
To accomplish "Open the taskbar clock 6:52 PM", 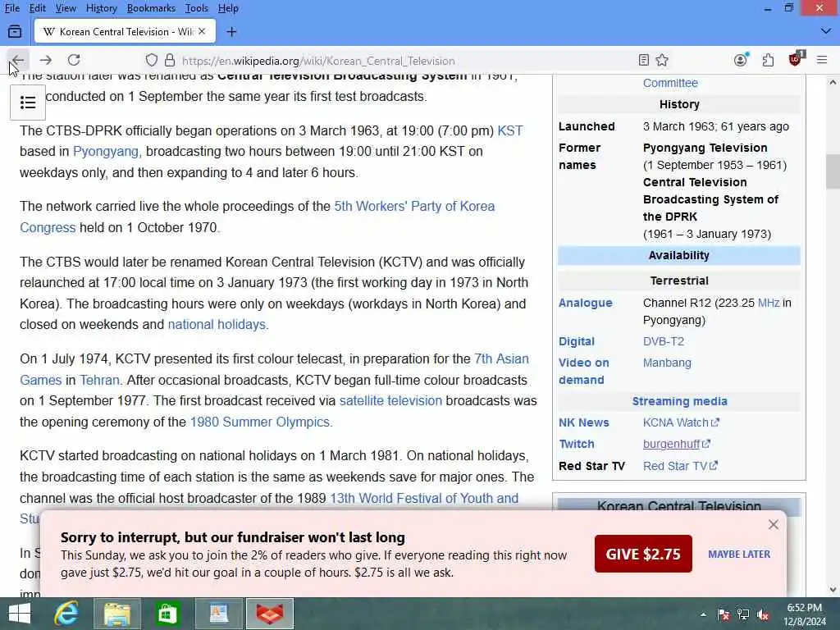I will (x=805, y=614).
